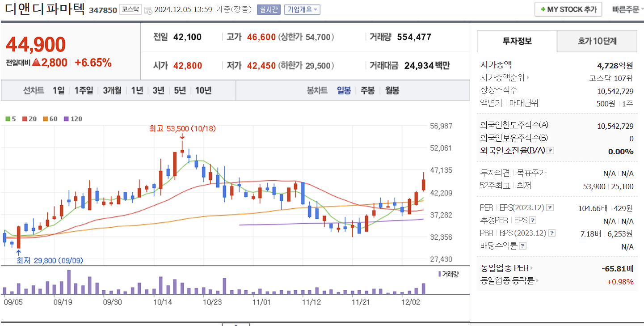Click the 전일대비 2,800 change value
The width and height of the screenshot is (644, 326).
(x=50, y=63)
